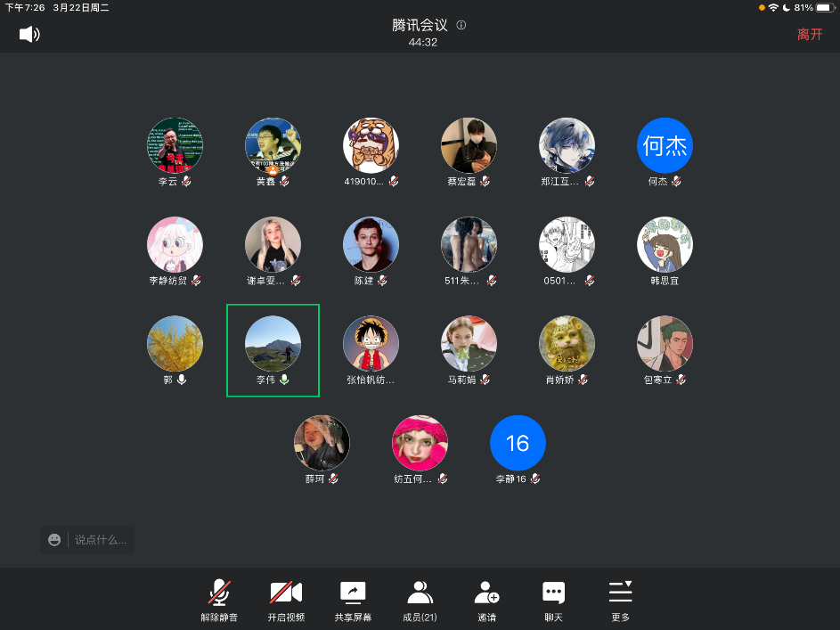Tap the speaker audio output icon
The width and height of the screenshot is (840, 630).
pyautogui.click(x=29, y=34)
